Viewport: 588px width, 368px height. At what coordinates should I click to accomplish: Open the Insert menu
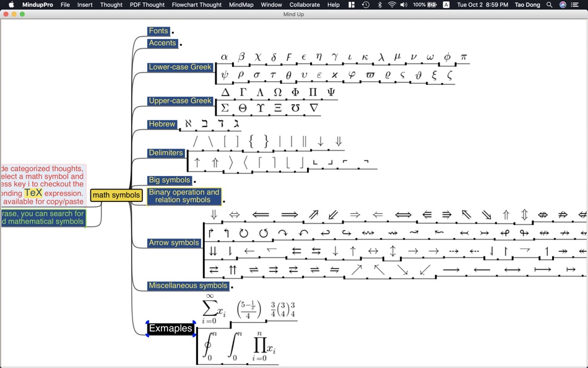click(x=85, y=5)
